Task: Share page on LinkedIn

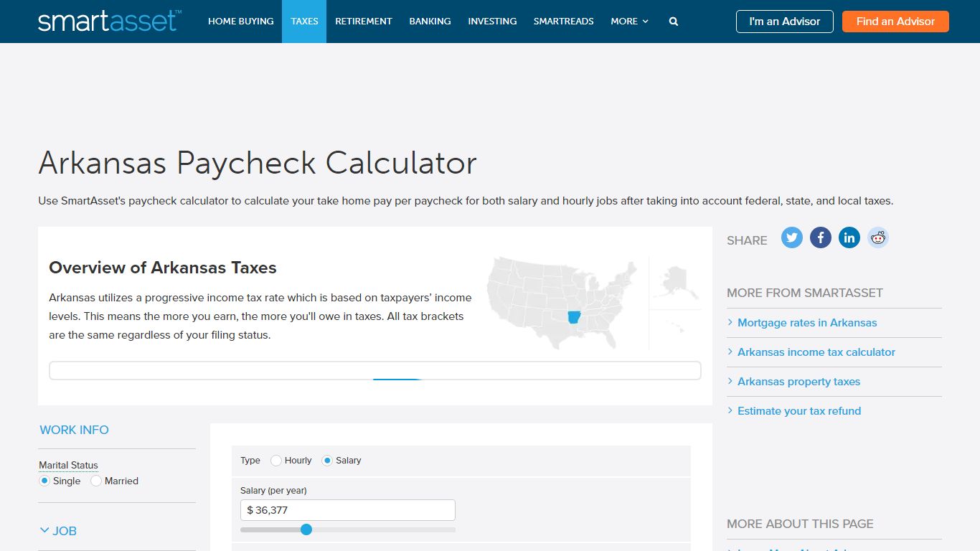Action: pyautogui.click(x=849, y=237)
